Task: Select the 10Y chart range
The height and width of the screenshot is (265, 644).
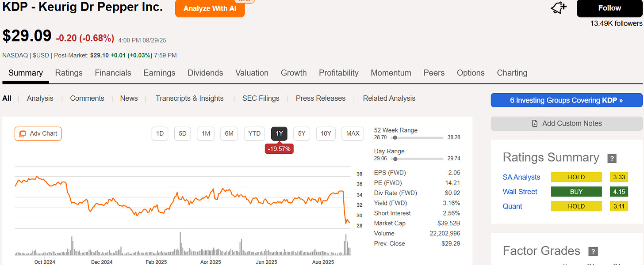Action: coord(326,133)
